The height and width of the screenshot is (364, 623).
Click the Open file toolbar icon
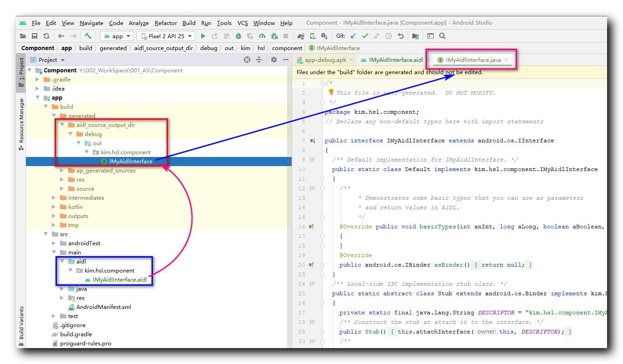(23, 36)
